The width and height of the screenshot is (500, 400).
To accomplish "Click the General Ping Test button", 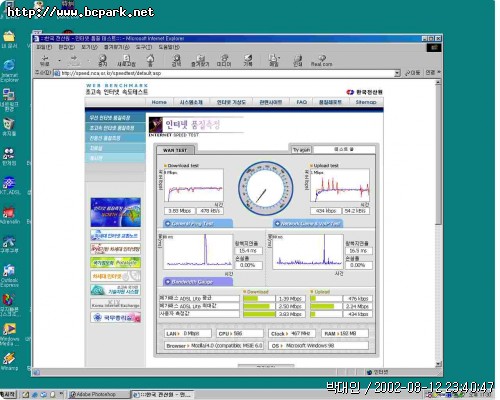I will point(197,224).
